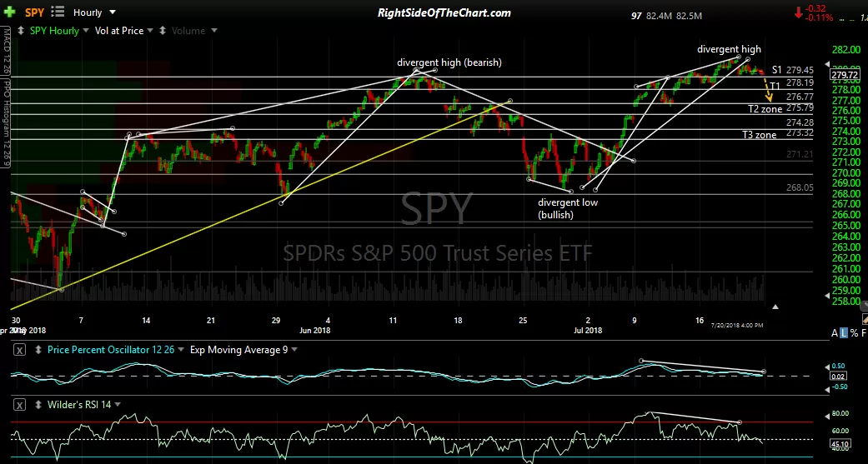The image size is (868, 464).
Task: Click reorder arrows beside Price Percent Oscillator
Action: (38, 350)
